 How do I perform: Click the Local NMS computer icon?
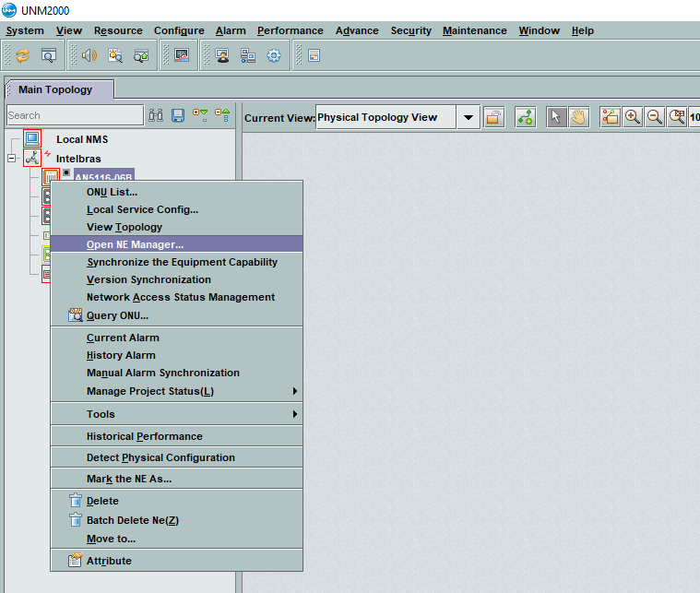(x=32, y=138)
